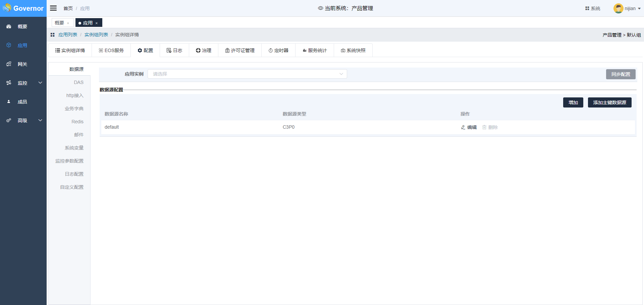
Task: Click the hamburger menu collapse icon
Action: pos(53,8)
